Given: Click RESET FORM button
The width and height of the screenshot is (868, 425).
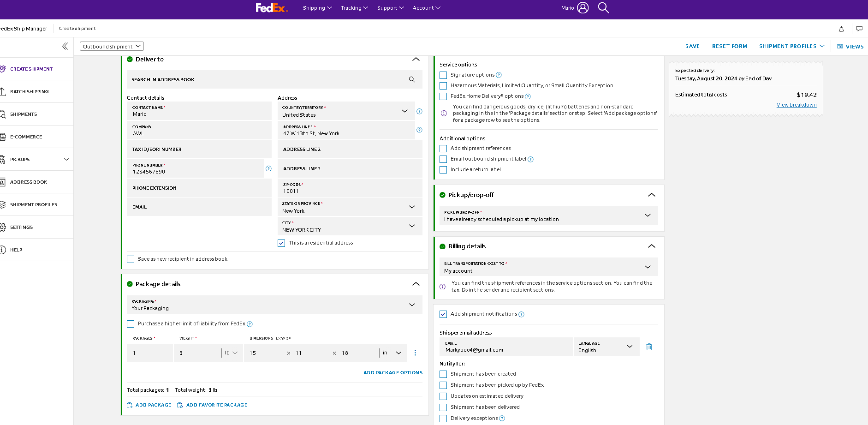Looking at the screenshot, I should [729, 46].
